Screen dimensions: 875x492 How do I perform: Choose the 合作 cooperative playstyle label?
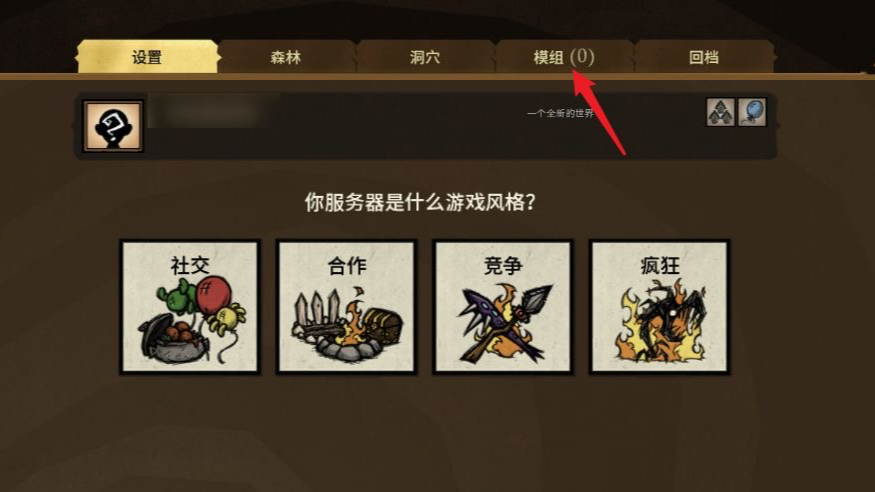pos(347,266)
